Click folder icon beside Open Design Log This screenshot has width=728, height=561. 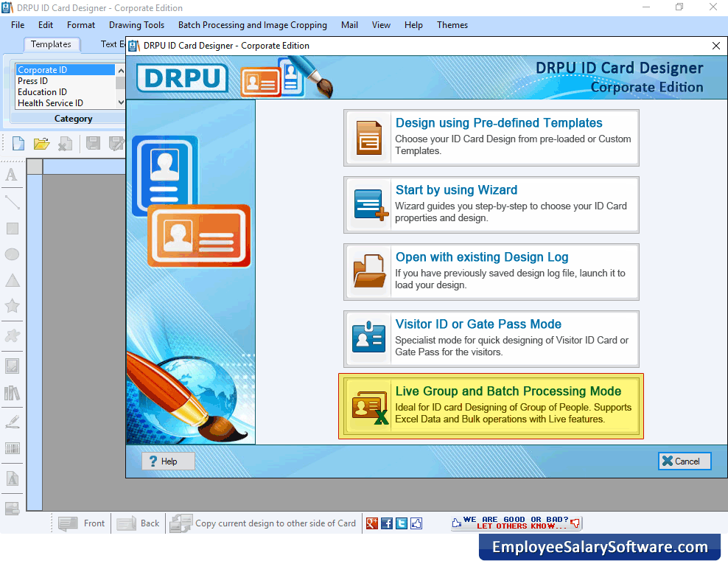click(x=369, y=271)
